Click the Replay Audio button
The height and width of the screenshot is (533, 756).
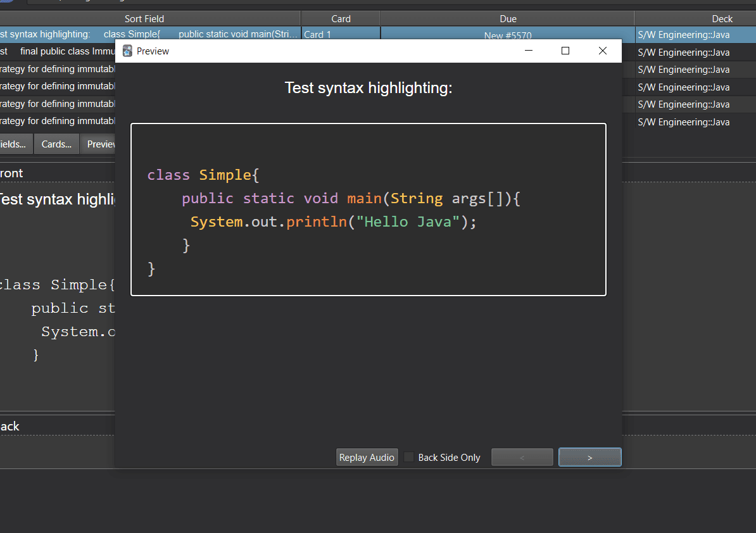pos(367,457)
